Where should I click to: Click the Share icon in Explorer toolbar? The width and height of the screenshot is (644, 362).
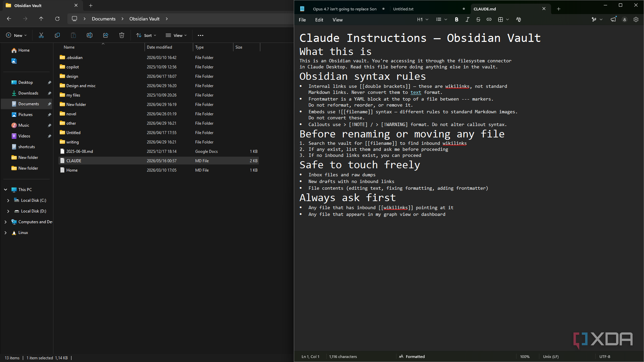106,35
